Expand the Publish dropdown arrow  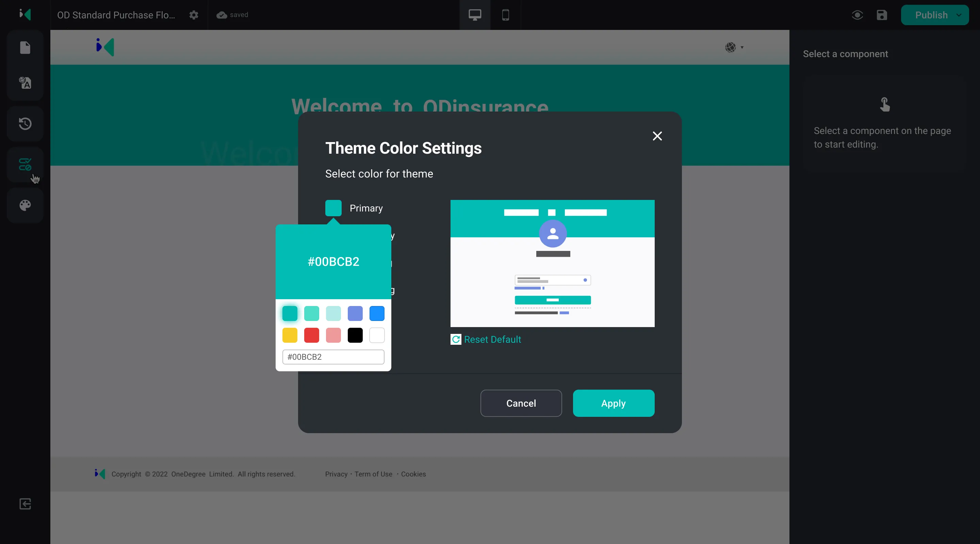point(959,15)
